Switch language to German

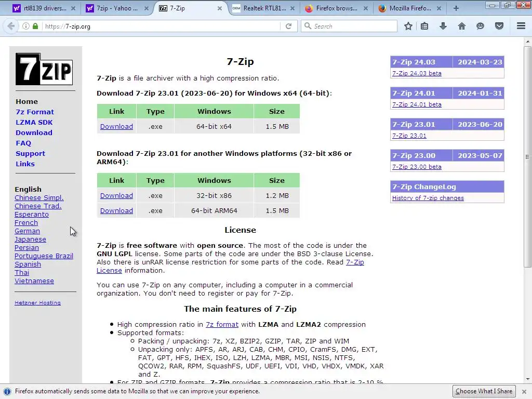click(27, 231)
